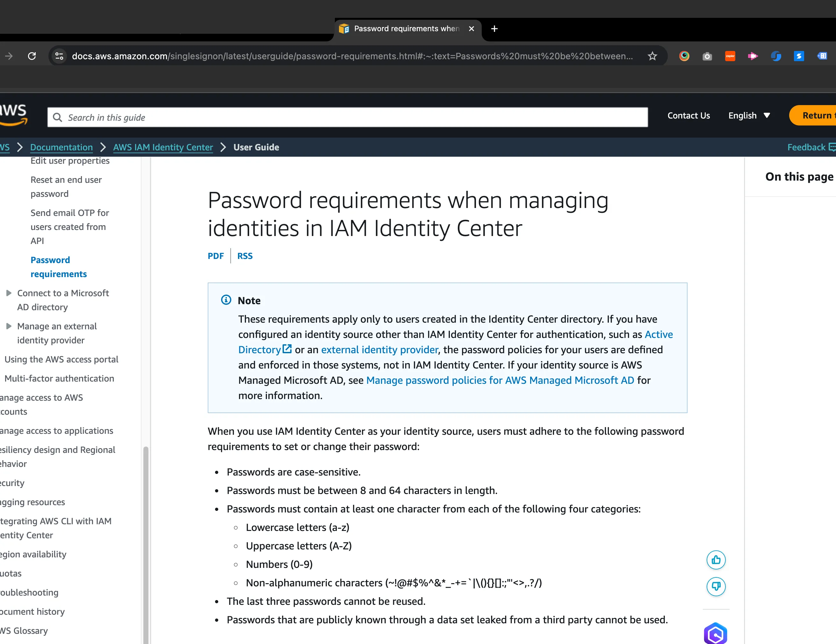Click the note info icon in the blue box
This screenshot has height=644, width=836.
[x=226, y=300]
